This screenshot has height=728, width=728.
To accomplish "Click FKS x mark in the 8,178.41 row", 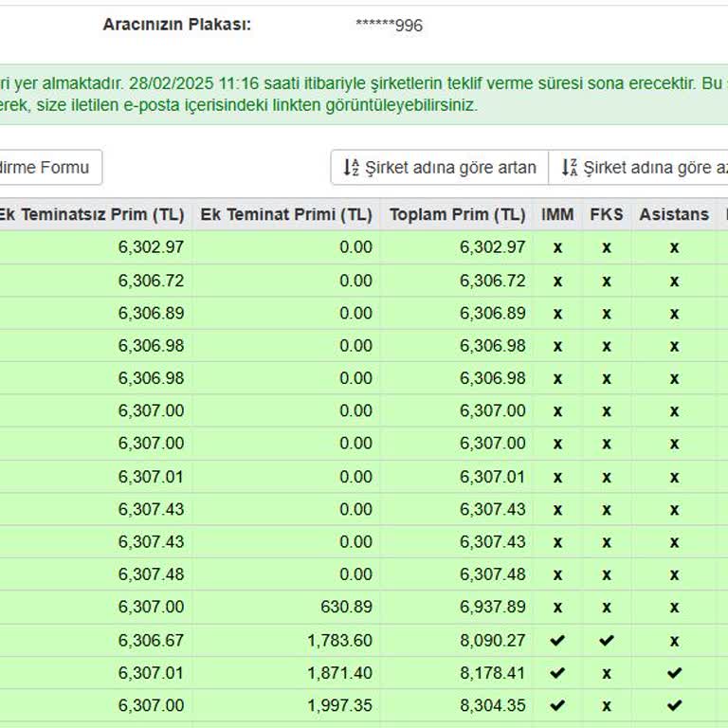I will pyautogui.click(x=607, y=673).
